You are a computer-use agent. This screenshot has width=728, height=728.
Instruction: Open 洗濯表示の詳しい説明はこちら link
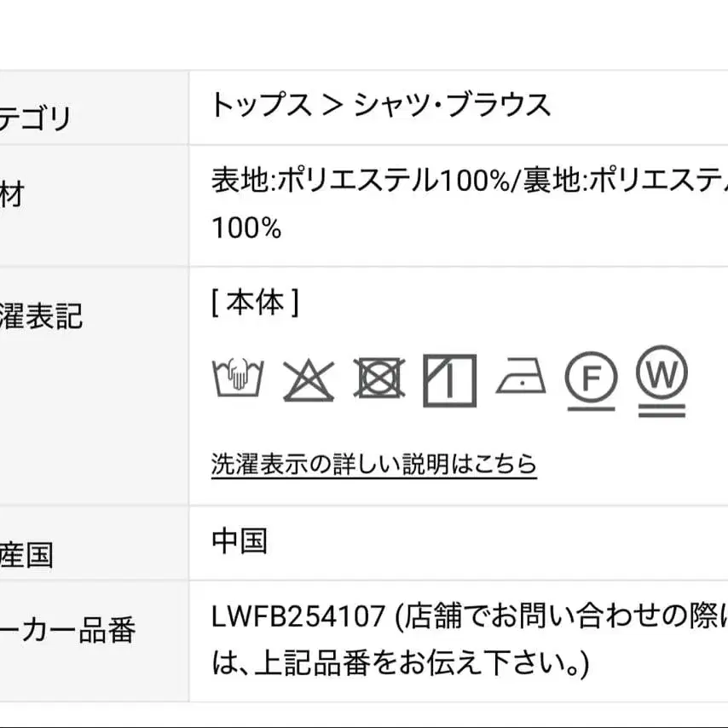pyautogui.click(x=373, y=464)
